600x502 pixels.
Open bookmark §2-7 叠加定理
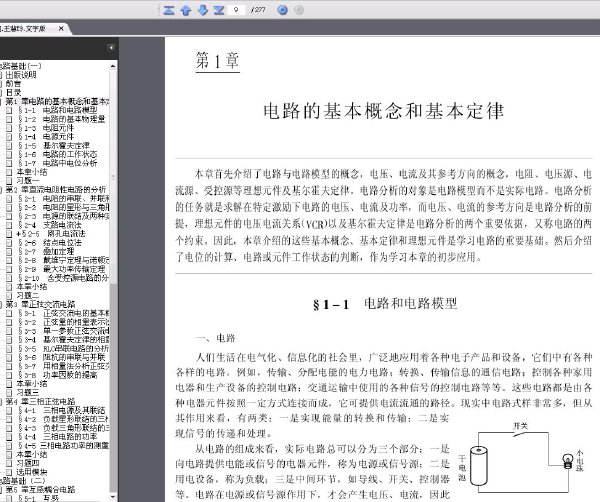(46, 251)
